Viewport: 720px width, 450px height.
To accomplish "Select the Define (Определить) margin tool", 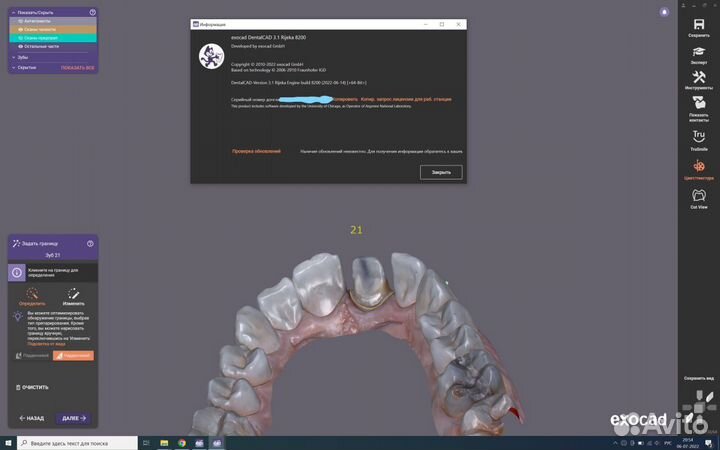I will 32,295.
